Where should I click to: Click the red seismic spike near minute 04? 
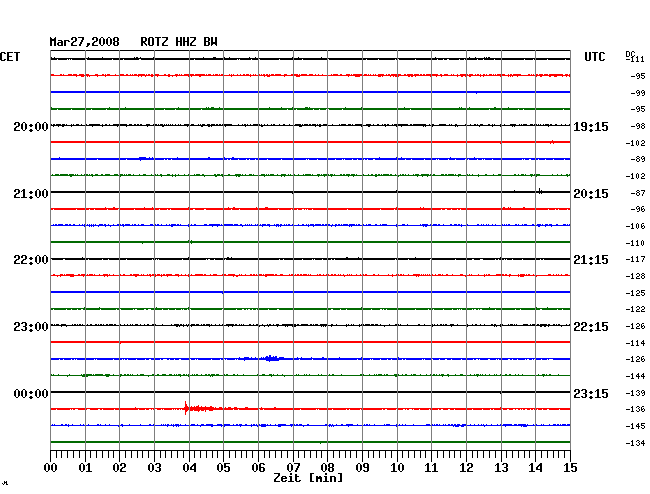(x=186, y=408)
